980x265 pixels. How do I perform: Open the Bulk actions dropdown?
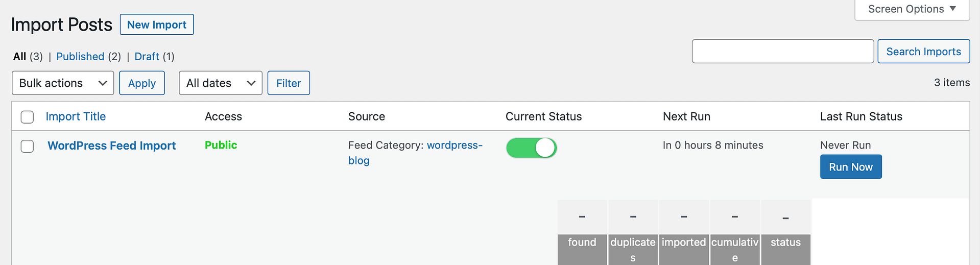click(63, 83)
